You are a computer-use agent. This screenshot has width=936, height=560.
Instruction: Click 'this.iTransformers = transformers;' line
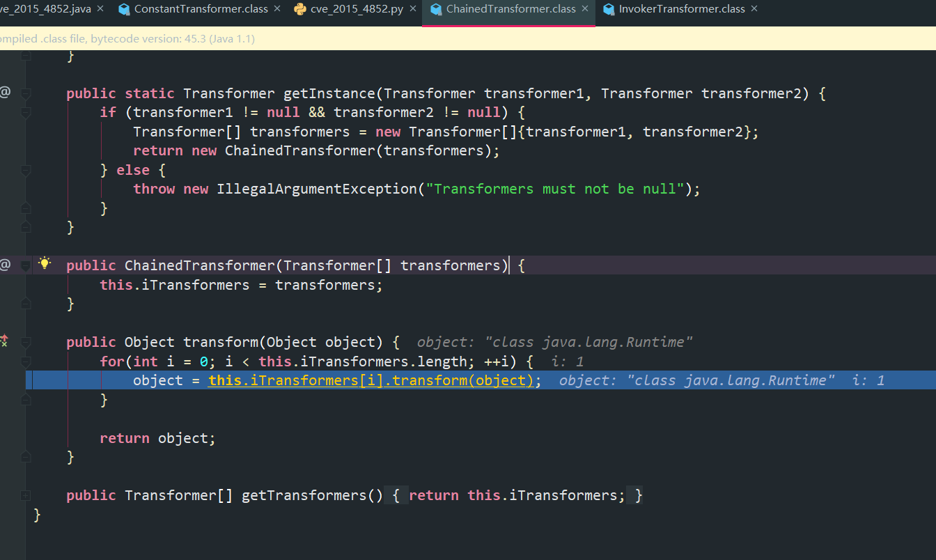click(242, 285)
